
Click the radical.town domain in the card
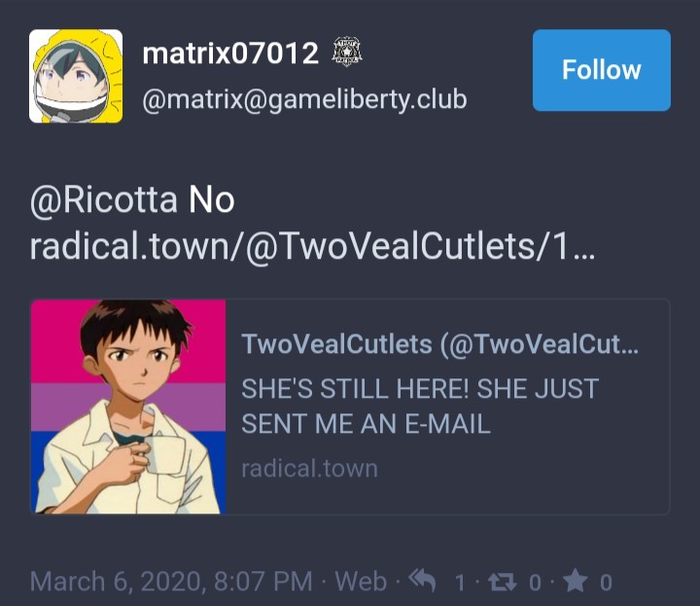(x=309, y=469)
